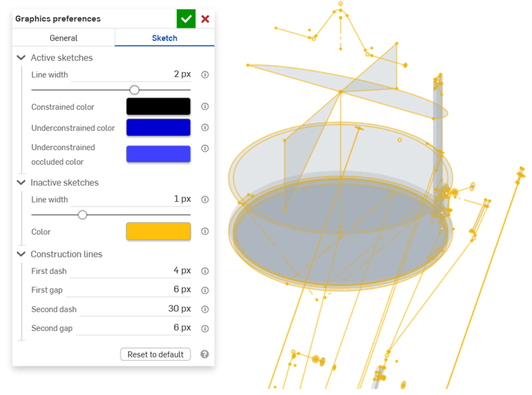Viewport: 532px width, 395px height.
Task: Open help via the question mark icon
Action: click(205, 355)
